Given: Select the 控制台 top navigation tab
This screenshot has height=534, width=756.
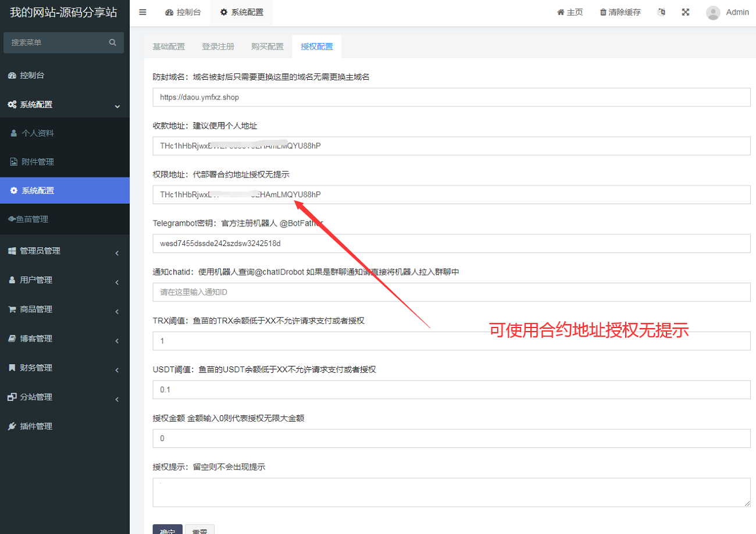Looking at the screenshot, I should pos(183,12).
